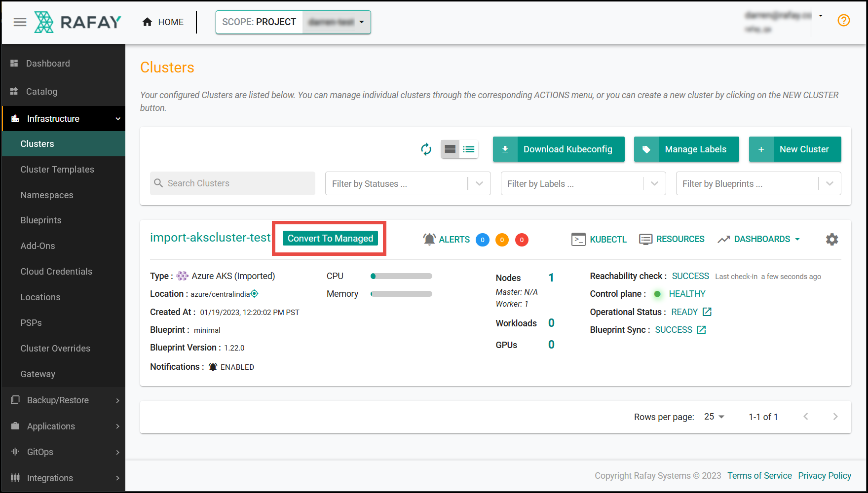
Task: Expand GitOps section
Action: pyautogui.click(x=64, y=452)
